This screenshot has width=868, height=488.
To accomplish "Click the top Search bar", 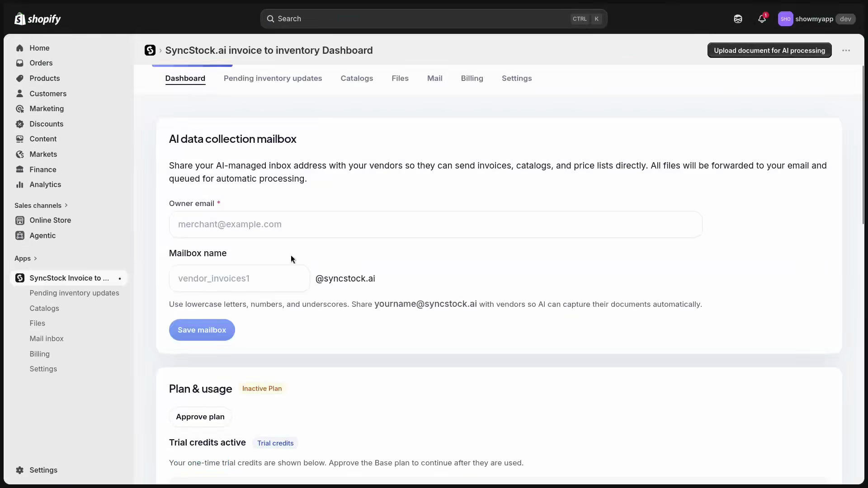I will [x=434, y=19].
